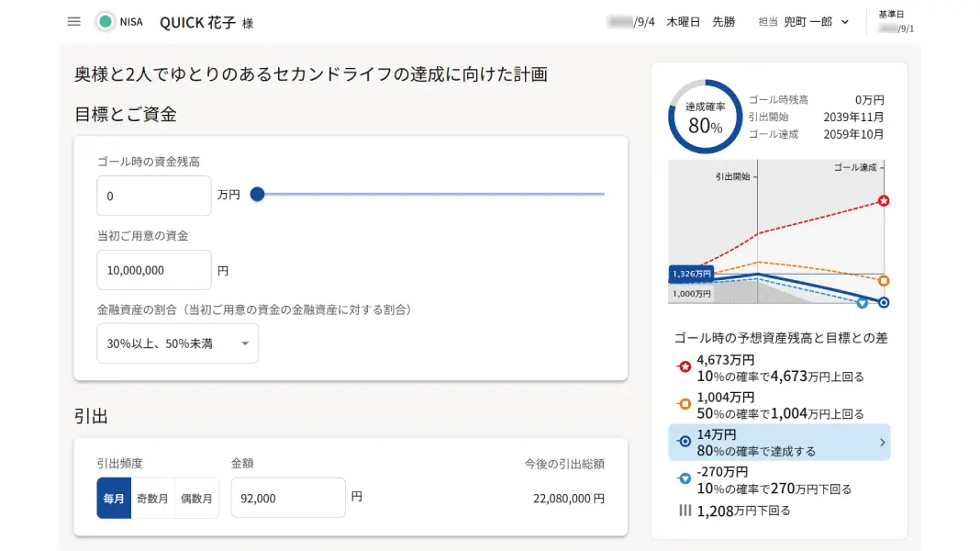Image resolution: width=980 pixels, height=551 pixels.
Task: Click the 80% 達成確率 progress ring
Action: pos(705,117)
